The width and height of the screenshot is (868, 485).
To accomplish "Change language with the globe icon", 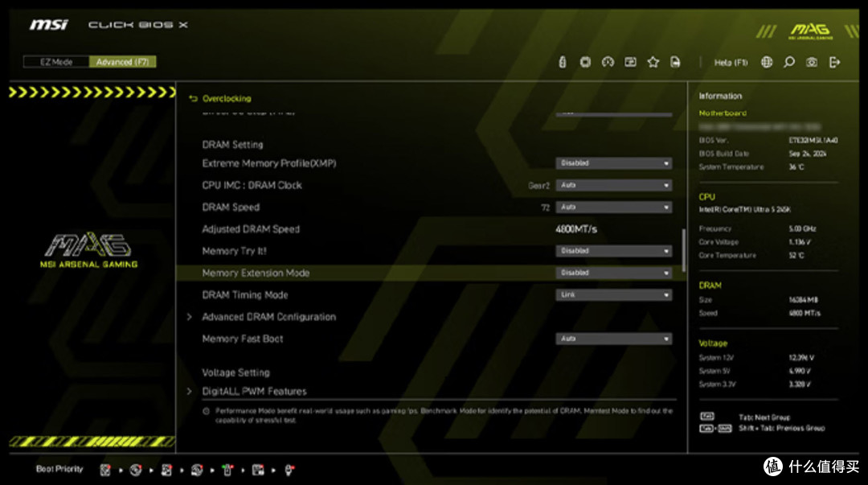I will click(x=767, y=62).
